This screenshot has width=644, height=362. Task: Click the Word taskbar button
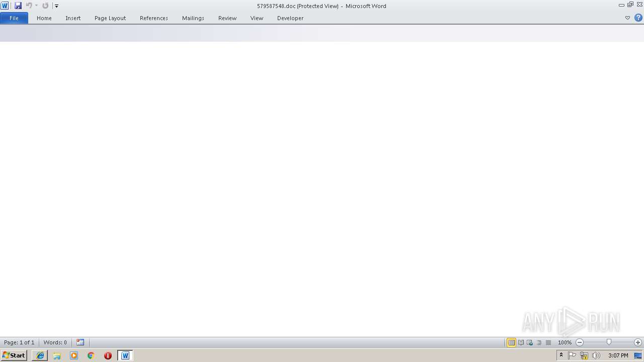[x=125, y=355]
